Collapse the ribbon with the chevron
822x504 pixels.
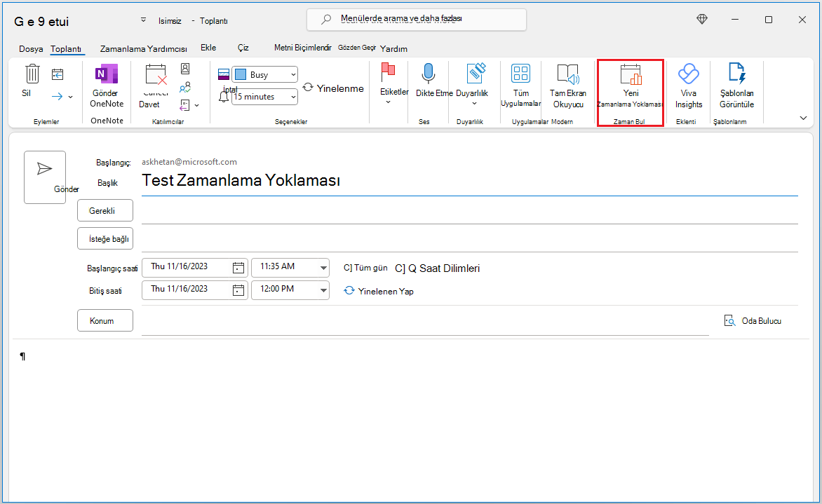(803, 118)
